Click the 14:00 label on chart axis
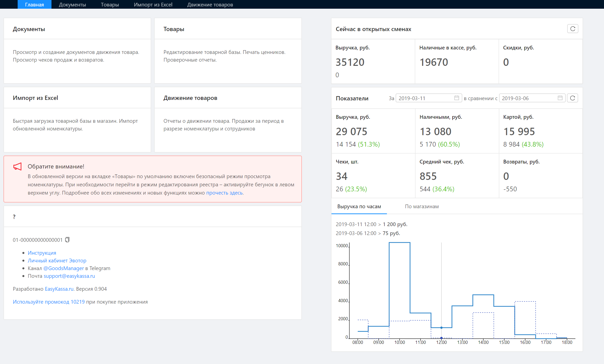Image resolution: width=604 pixels, height=364 pixels. click(483, 342)
